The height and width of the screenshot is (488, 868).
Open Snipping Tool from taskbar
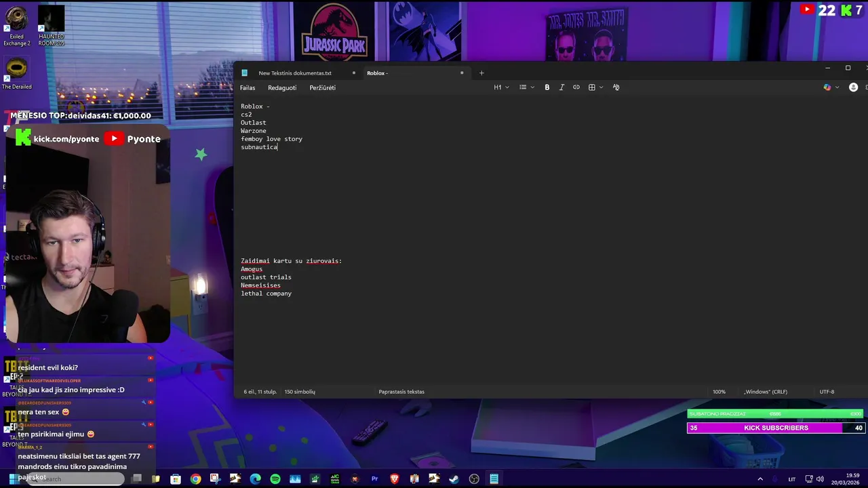coord(216,479)
